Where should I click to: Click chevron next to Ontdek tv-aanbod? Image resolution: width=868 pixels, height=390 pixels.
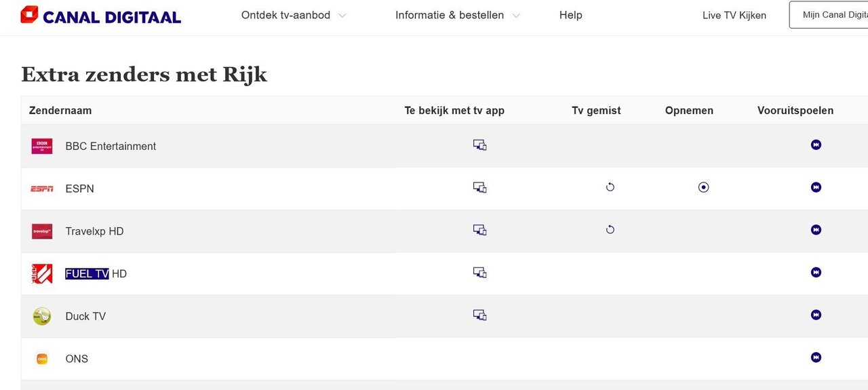pyautogui.click(x=342, y=16)
